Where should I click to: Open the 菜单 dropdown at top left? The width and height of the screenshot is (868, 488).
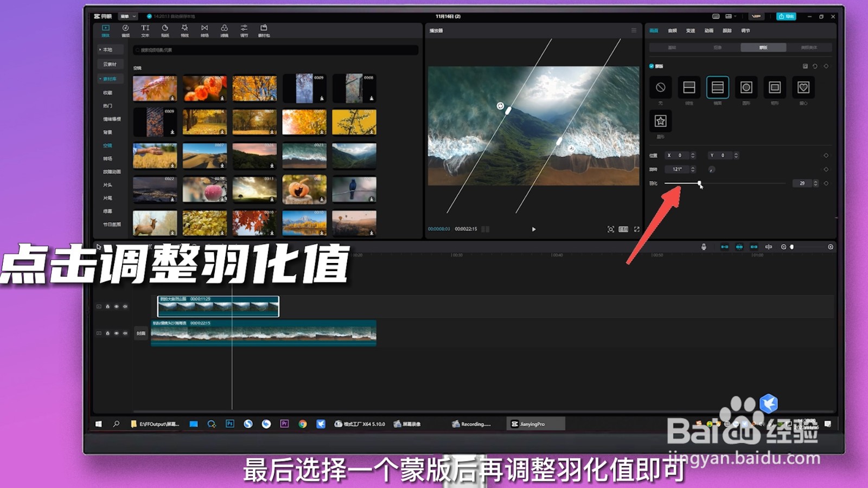127,16
